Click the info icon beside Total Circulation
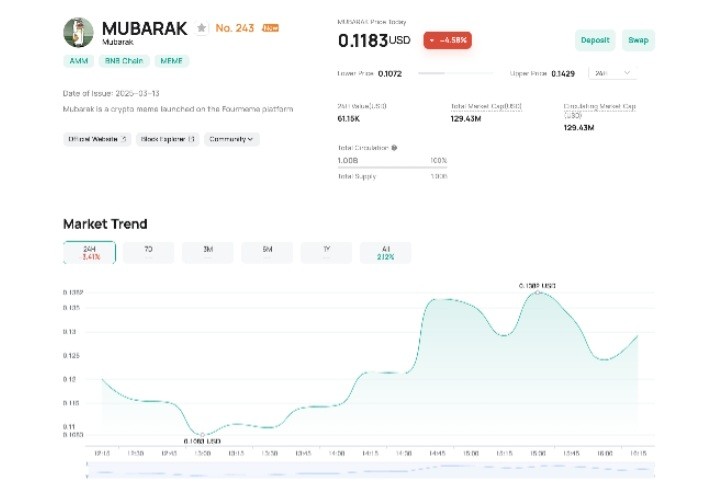 click(395, 147)
